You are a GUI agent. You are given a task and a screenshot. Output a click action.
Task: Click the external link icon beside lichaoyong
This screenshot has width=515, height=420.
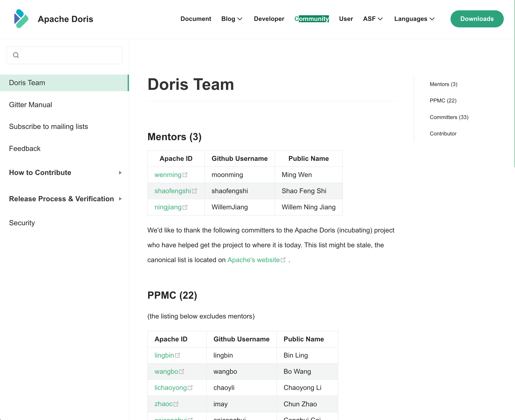coord(190,388)
